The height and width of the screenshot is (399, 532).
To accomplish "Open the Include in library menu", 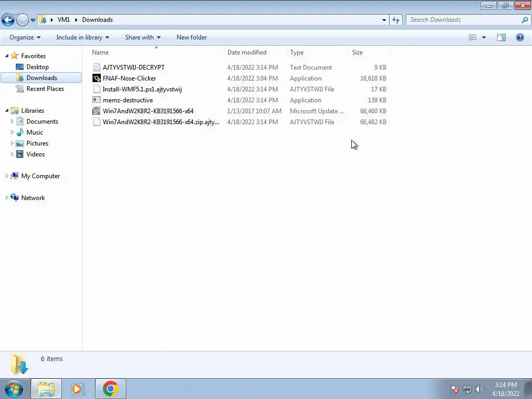I will point(83,37).
